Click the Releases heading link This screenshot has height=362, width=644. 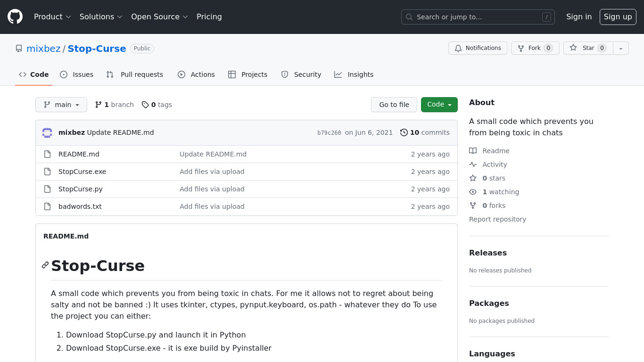pyautogui.click(x=488, y=253)
